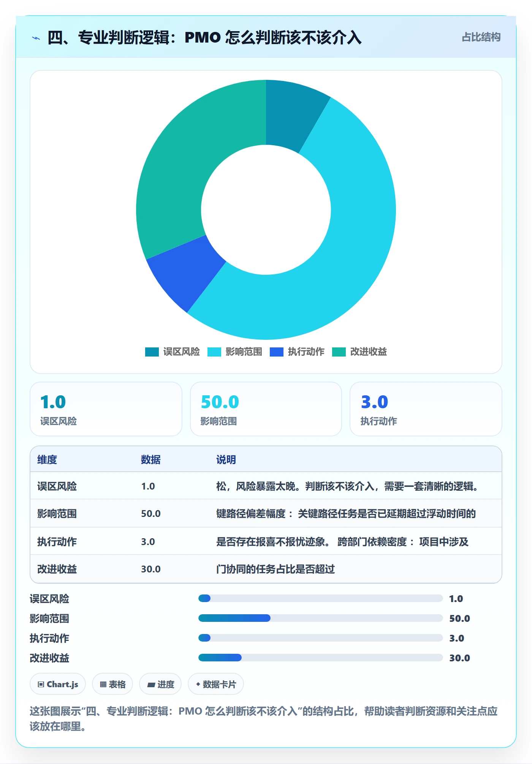The width and height of the screenshot is (532, 764).
Task: Select the 影响范围 table row cell
Action: click(x=57, y=514)
